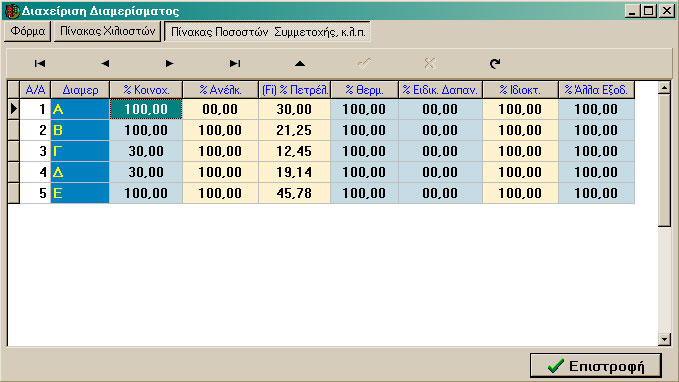Click the % Θερμ. column header
The width and height of the screenshot is (679, 382).
(364, 90)
